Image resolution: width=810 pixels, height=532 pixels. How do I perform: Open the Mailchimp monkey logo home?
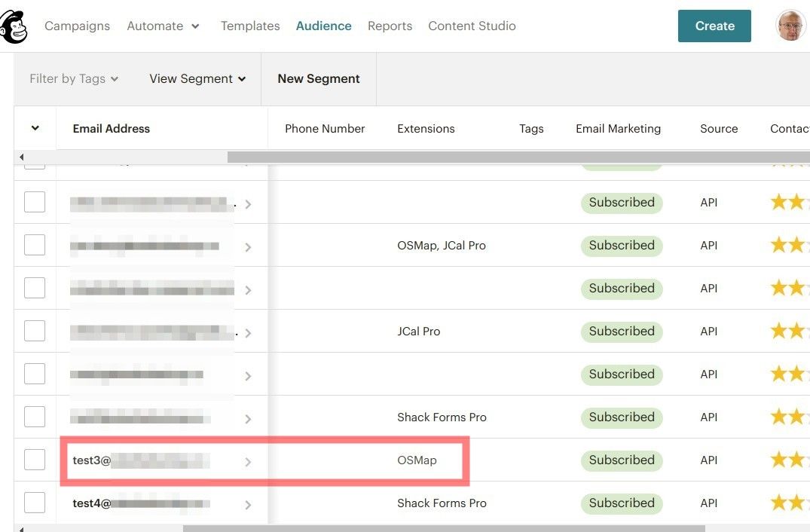point(13,26)
